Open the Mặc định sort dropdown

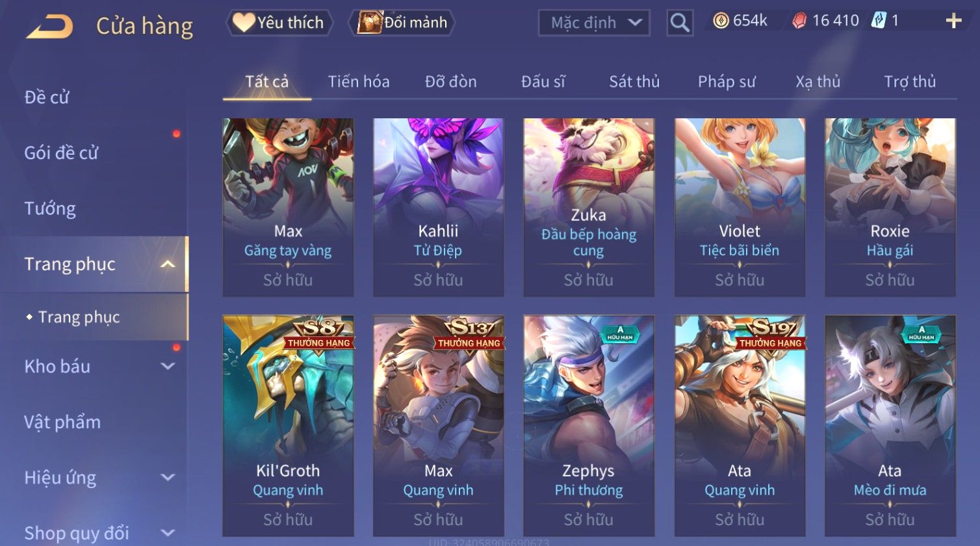(594, 23)
